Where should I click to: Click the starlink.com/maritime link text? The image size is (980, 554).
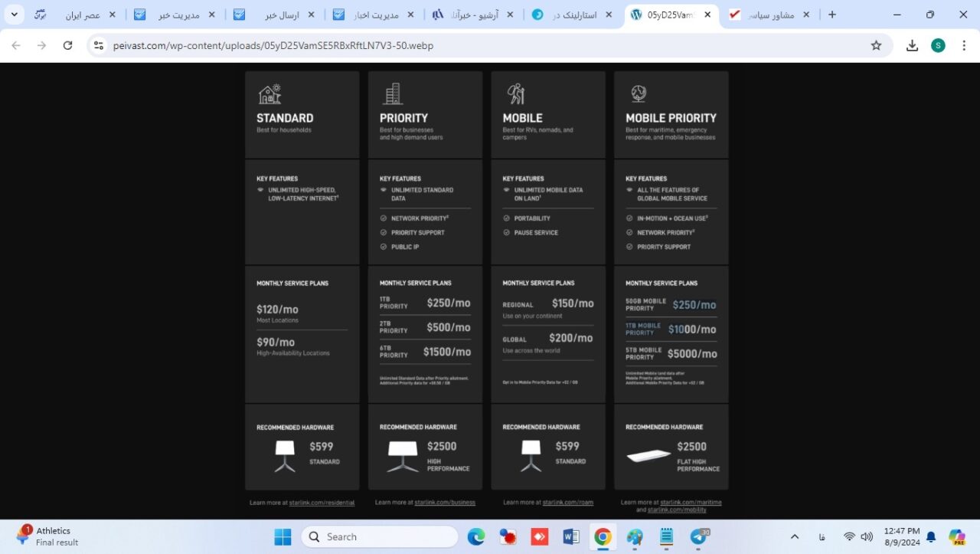coord(691,503)
